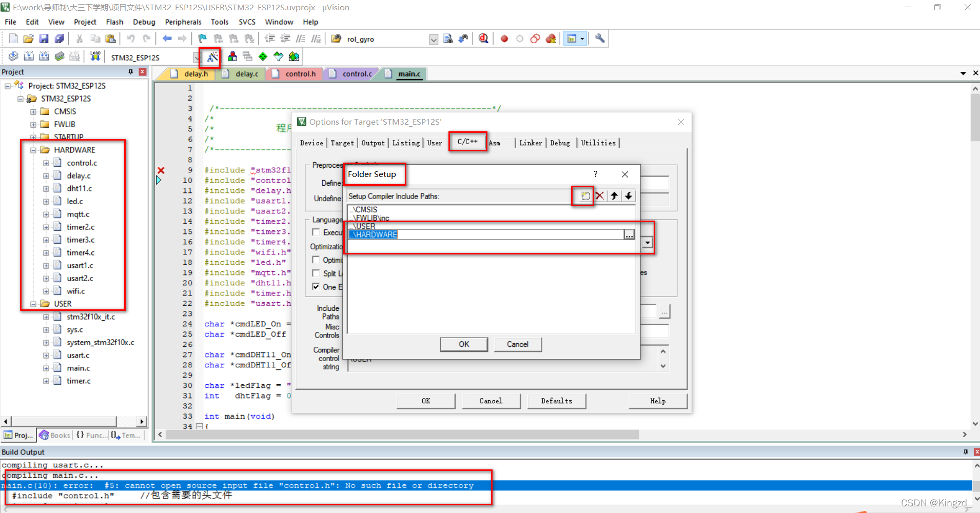Select the Debug tab in Options dialog
This screenshot has height=513, width=980.
[x=560, y=143]
